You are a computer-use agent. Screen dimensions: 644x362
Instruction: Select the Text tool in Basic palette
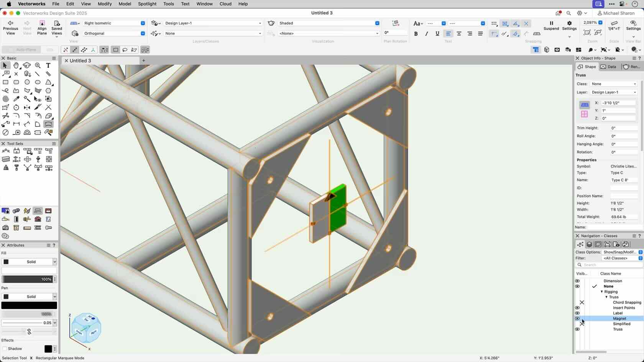tap(48, 66)
